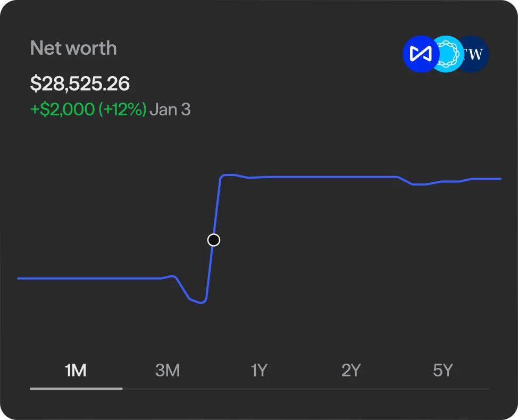View the 5Y net worth history
The width and height of the screenshot is (518, 420).
coord(442,370)
